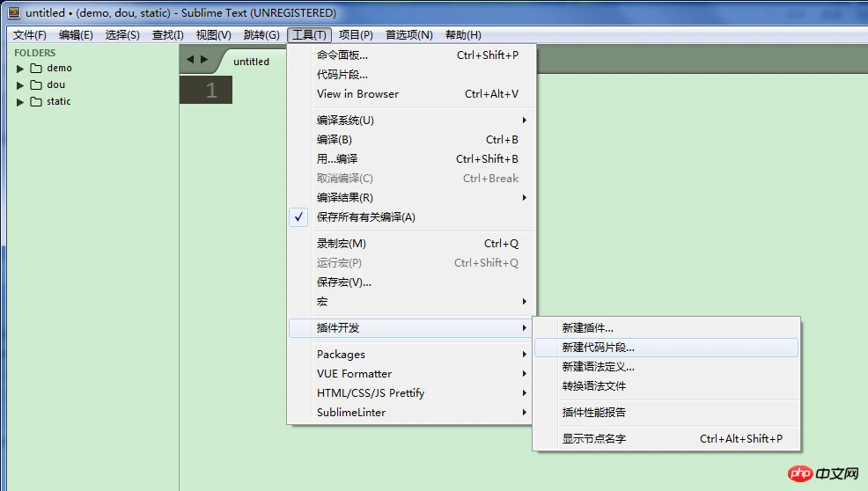Open the 视图(V) menu
This screenshot has height=491, width=868.
click(214, 35)
